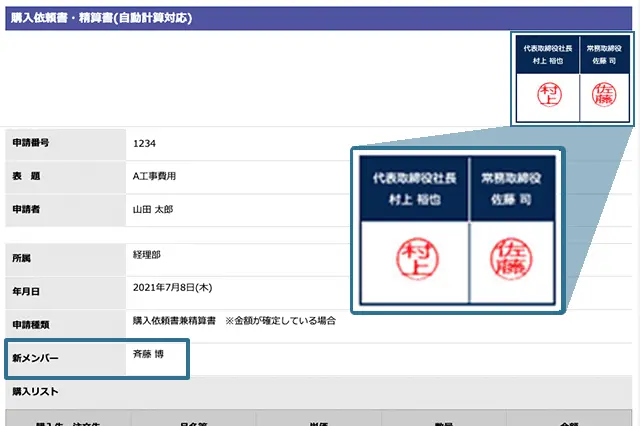Screen dimensions: 640x426
Task: Click the department value 経理部
Action: tap(146, 255)
